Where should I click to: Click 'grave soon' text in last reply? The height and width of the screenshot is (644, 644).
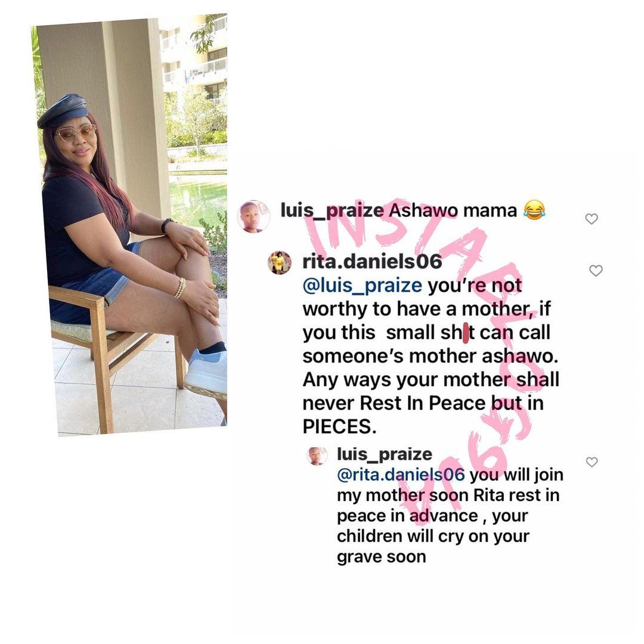(x=382, y=557)
